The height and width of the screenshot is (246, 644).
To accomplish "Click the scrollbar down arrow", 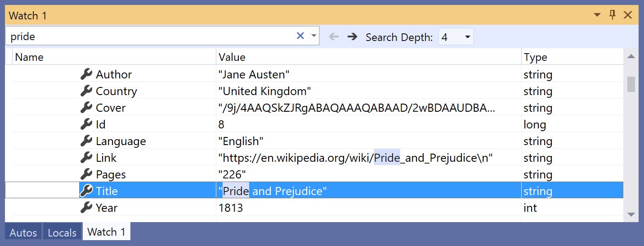I will 631,214.
